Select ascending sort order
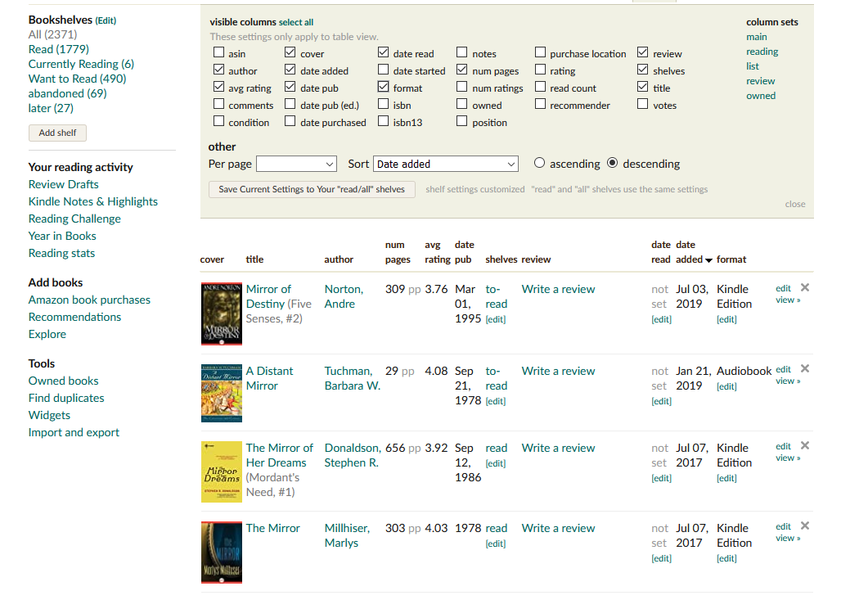 (539, 164)
